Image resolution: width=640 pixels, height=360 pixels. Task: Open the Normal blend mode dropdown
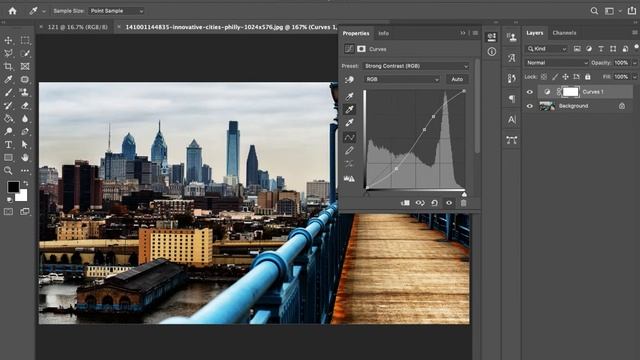click(x=556, y=63)
